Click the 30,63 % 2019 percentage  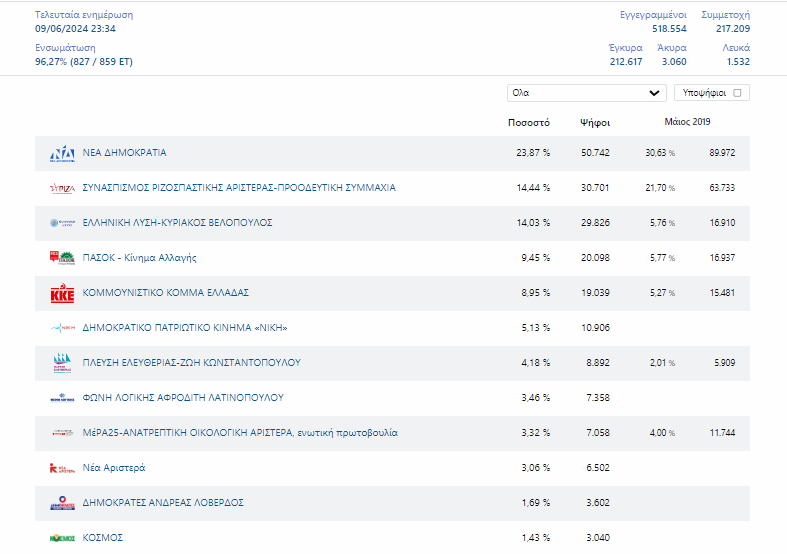(660, 153)
